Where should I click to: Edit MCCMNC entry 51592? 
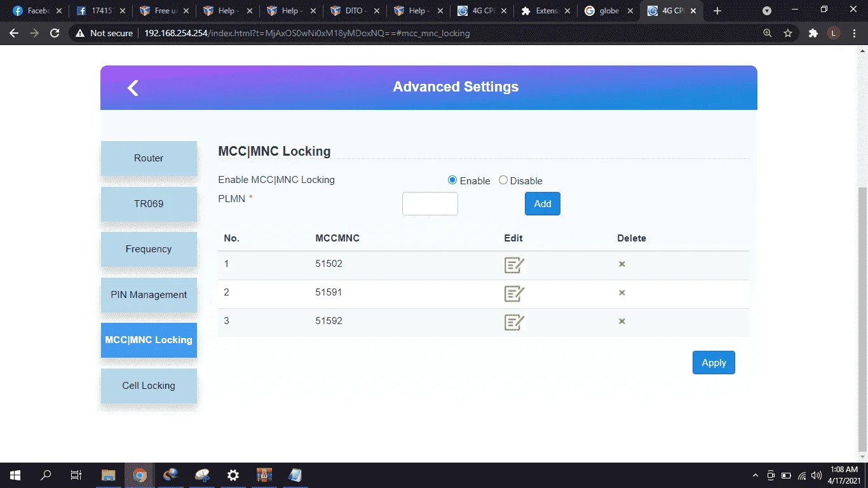click(514, 322)
